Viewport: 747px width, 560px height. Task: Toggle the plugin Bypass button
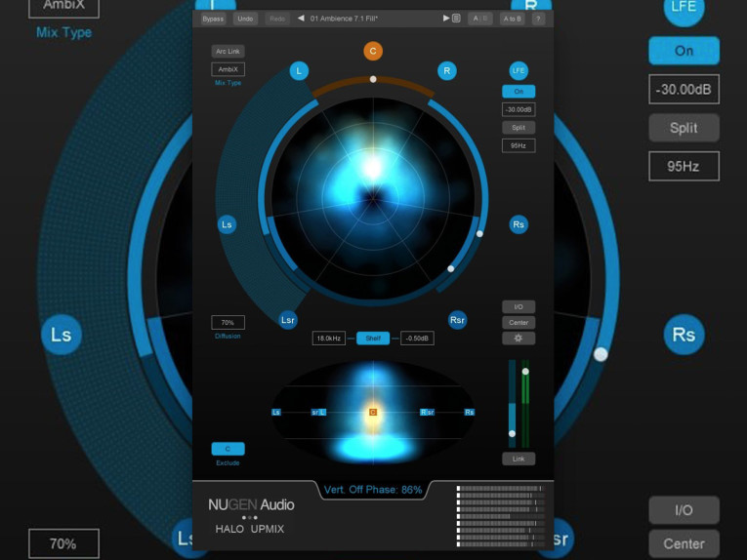tap(213, 19)
